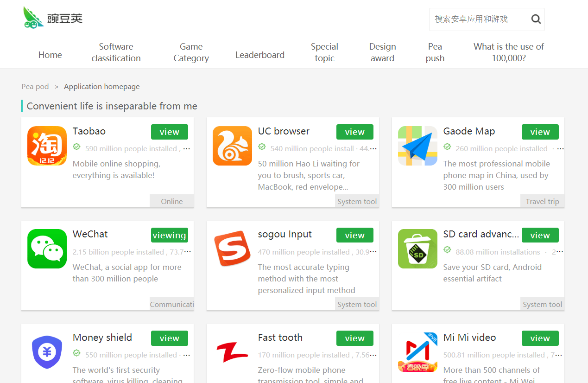
Task: Click the view button for UC browser
Action: click(x=355, y=132)
